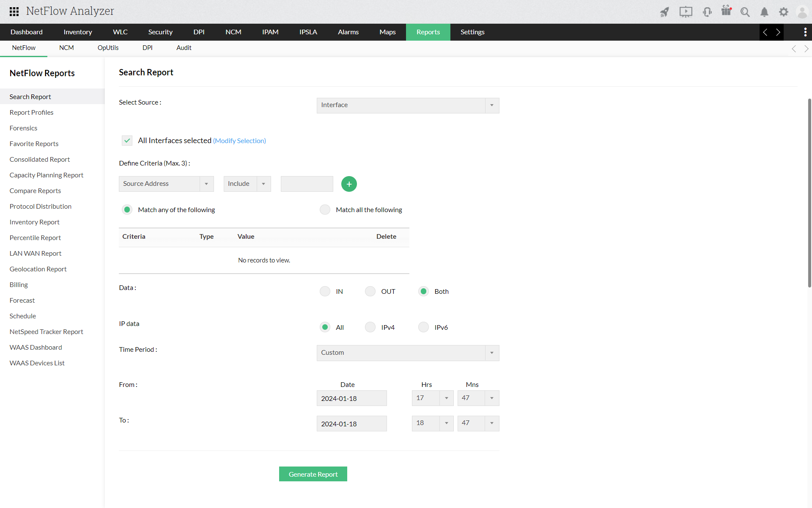
Task: Select Match all the following option
Action: click(325, 210)
